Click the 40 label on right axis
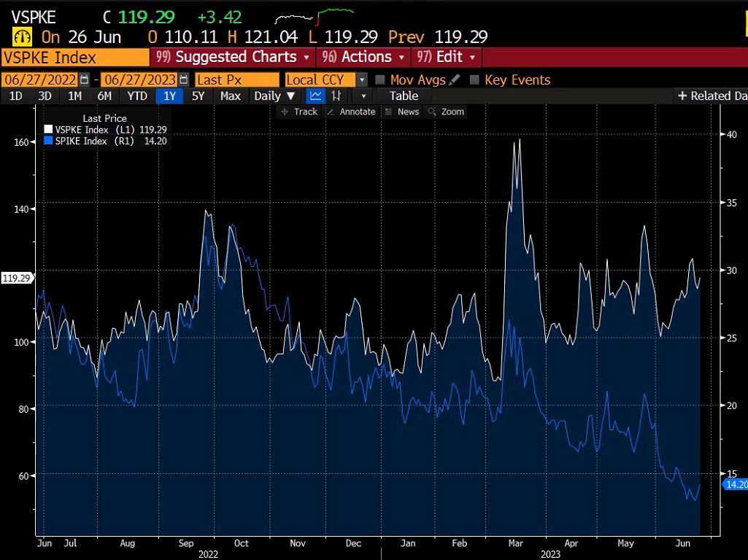Viewport: 748px width, 560px height. coord(731,134)
